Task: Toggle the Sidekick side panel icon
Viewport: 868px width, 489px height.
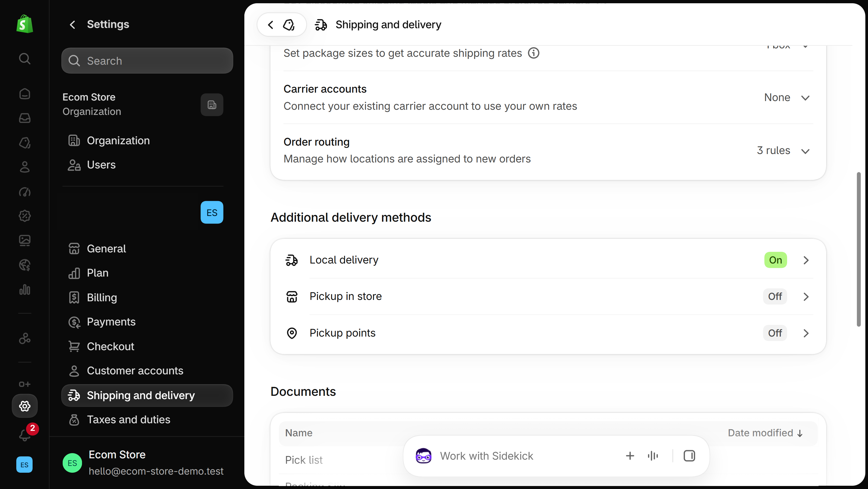Action: pos(689,456)
